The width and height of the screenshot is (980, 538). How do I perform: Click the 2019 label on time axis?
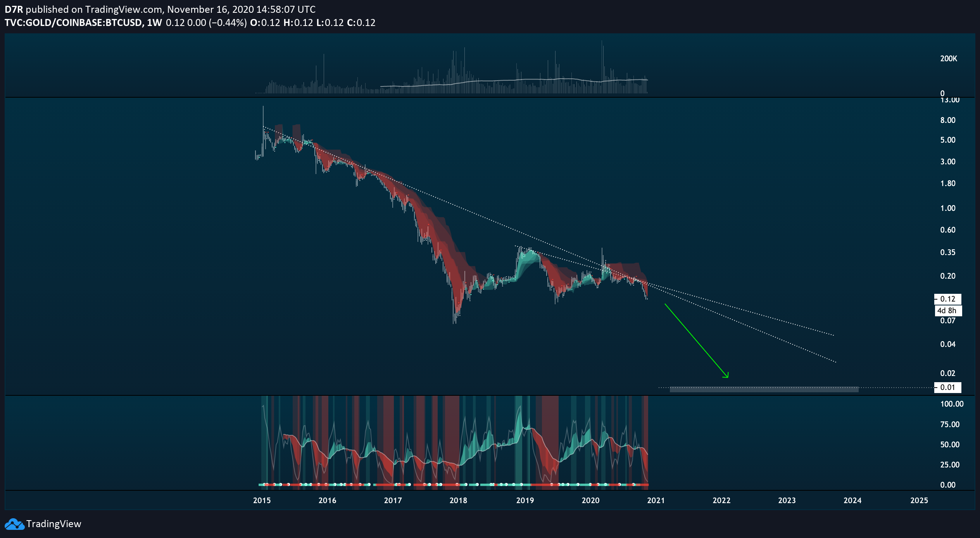tap(525, 500)
